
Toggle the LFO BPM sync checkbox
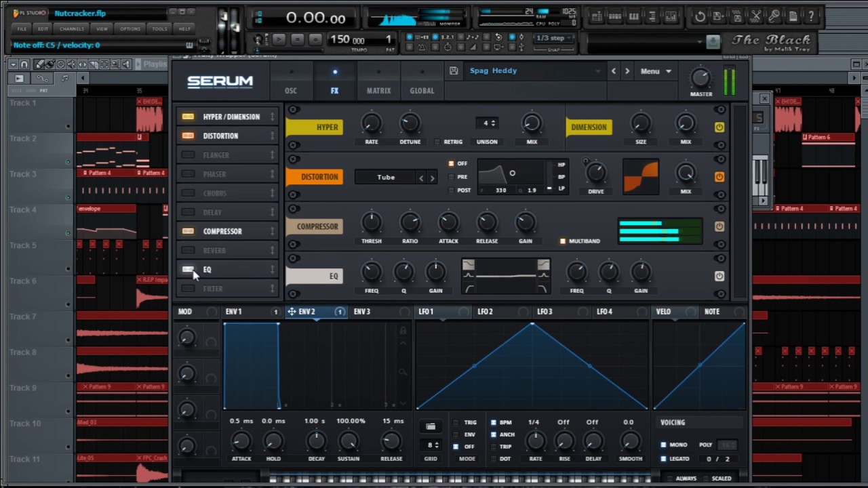point(493,422)
